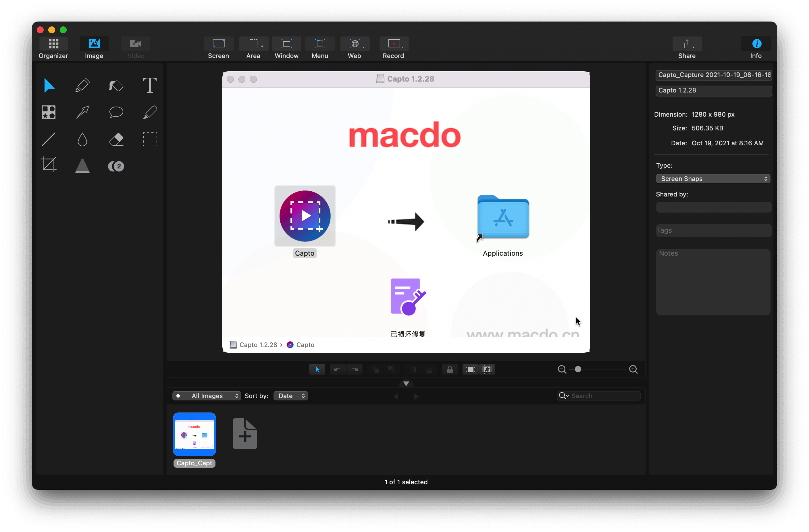Select the Capto_Capt thumbnail

point(194,435)
